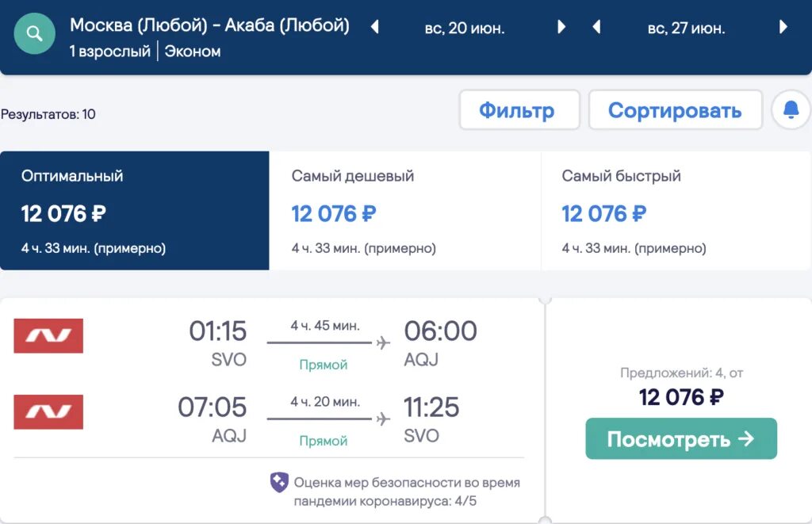The image size is (812, 524).
Task: Open the Фильтр options
Action: point(519,110)
